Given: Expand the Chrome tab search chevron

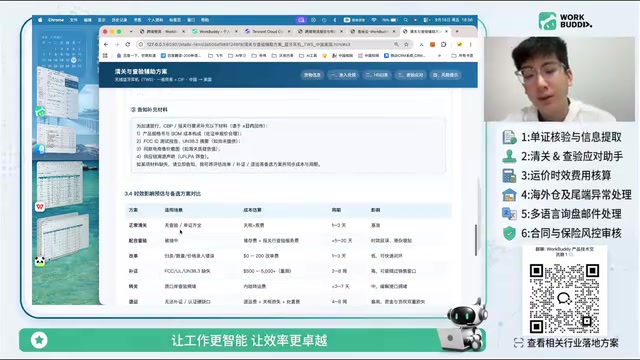Looking at the screenshot, I should coord(131,31).
